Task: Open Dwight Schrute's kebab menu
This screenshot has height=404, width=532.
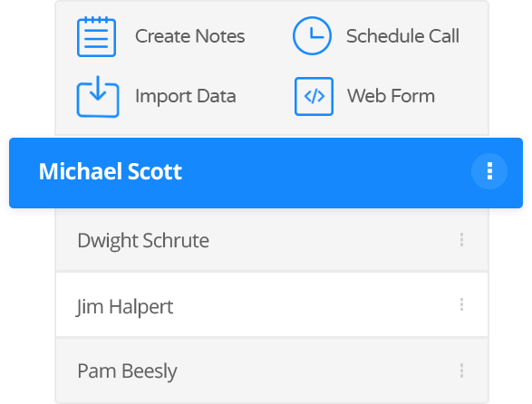Action: coord(461,240)
